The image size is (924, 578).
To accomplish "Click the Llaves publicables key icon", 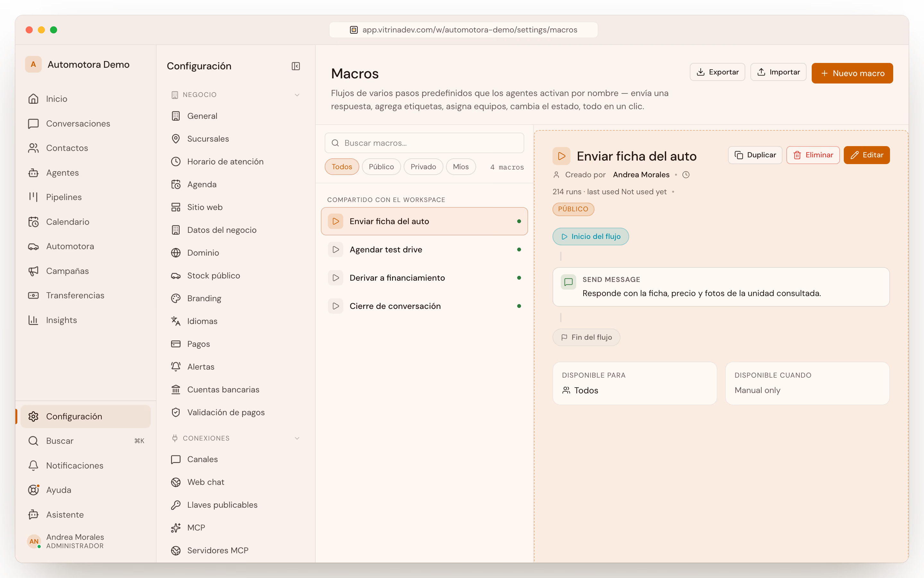I will [x=175, y=505].
